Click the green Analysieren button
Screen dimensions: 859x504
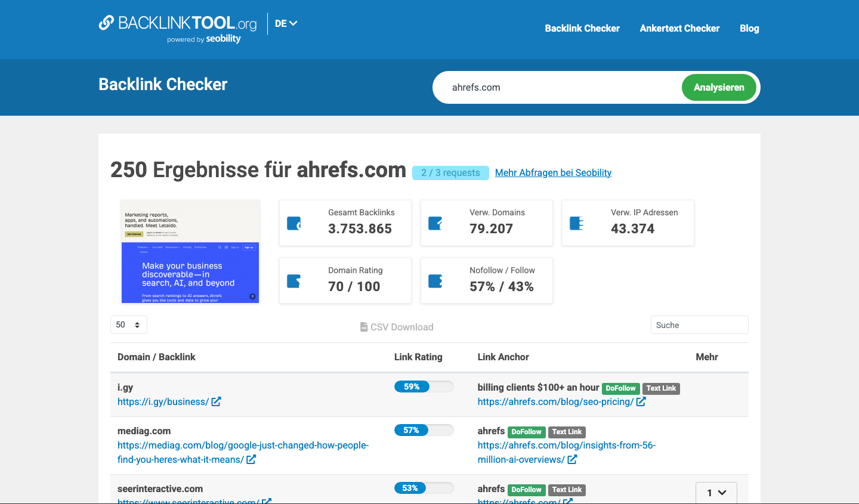(719, 87)
